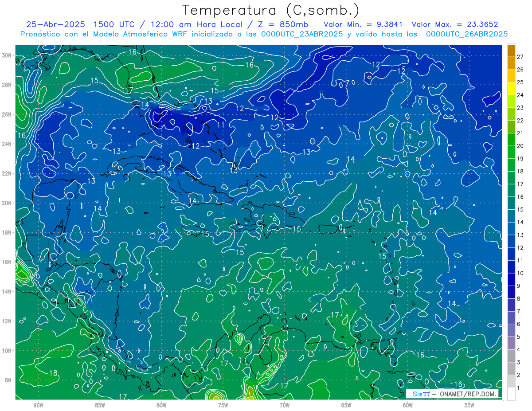This screenshot has width=532, height=411.
Task: Pick the green legend band labeled 20
Action: (511, 140)
